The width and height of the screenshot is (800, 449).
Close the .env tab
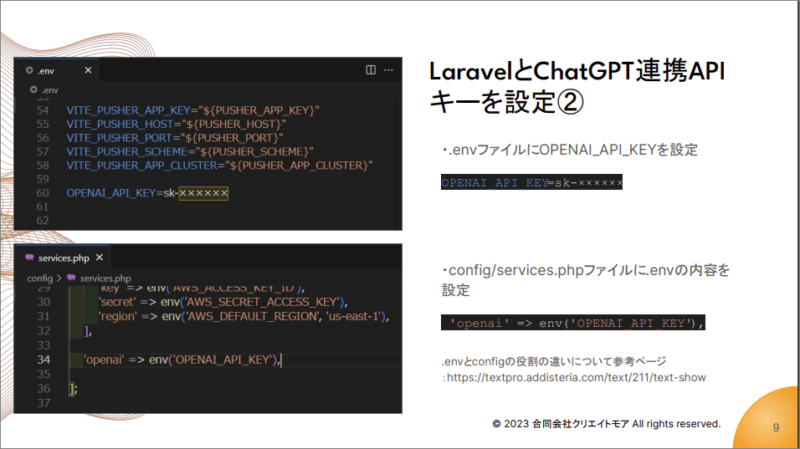pyautogui.click(x=88, y=70)
